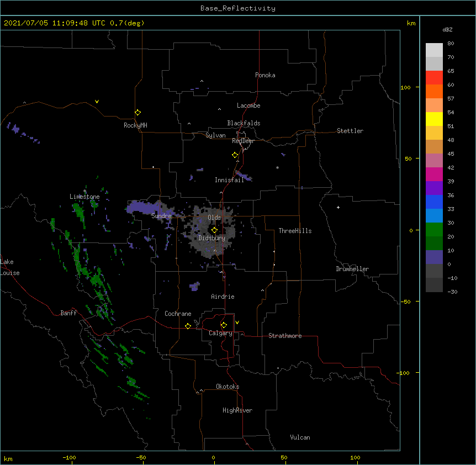Click the yellow V marker east of Calgary
Viewport: 476px width, 465px height.
tap(237, 323)
